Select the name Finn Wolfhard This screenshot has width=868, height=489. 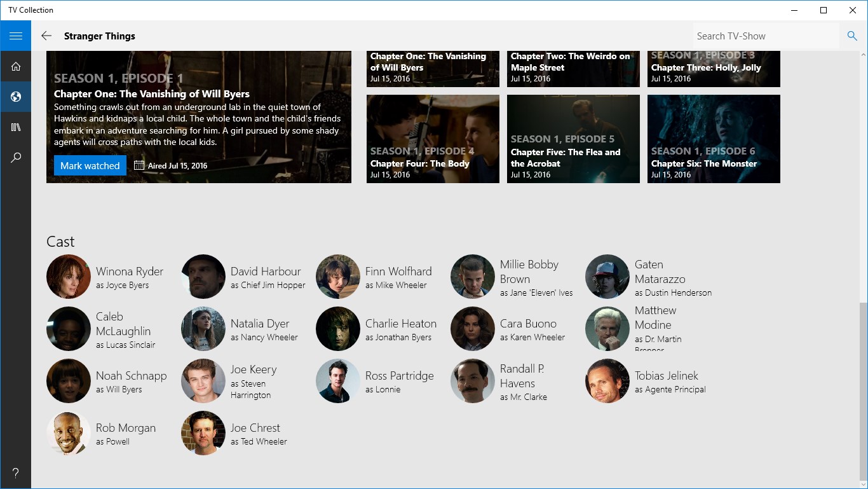tap(398, 272)
